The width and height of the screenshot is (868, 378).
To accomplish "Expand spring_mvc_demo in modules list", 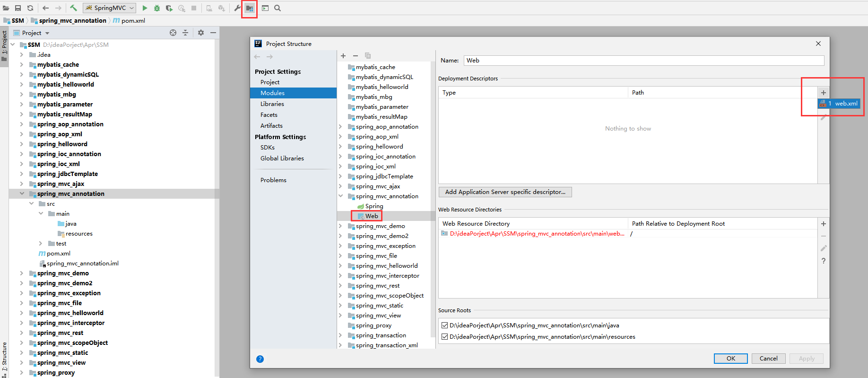I will [x=340, y=226].
